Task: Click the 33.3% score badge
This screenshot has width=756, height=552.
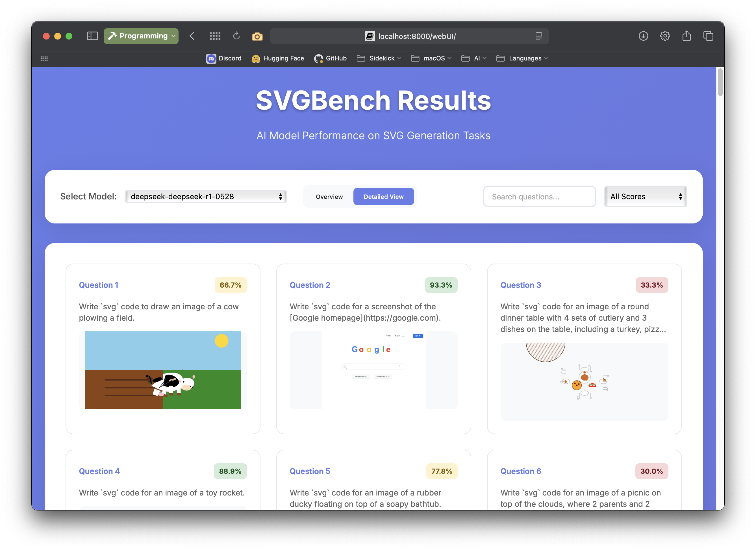Action: pyautogui.click(x=652, y=285)
